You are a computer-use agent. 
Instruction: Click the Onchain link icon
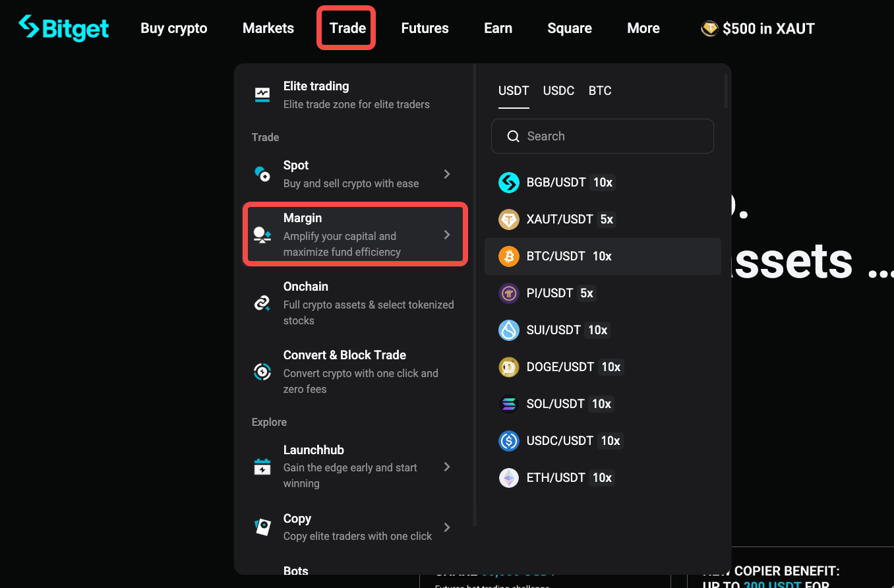(x=262, y=303)
